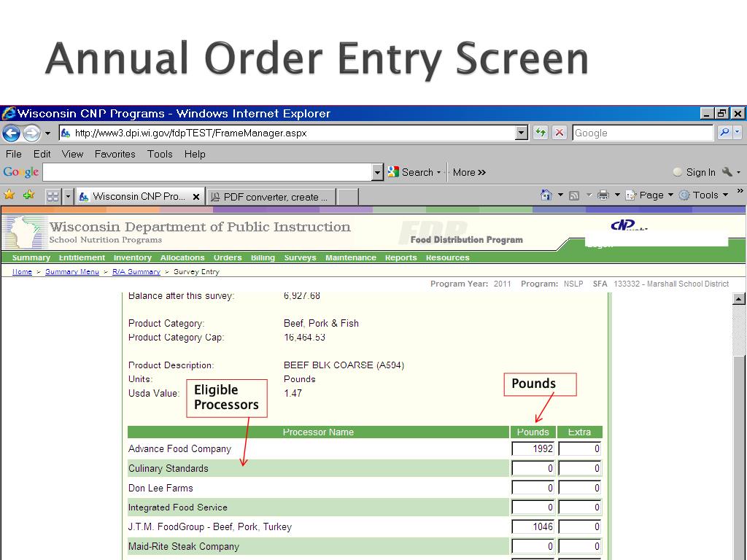Open the Home icon dropdown arrow
This screenshot has width=747, height=560.
[x=560, y=195]
